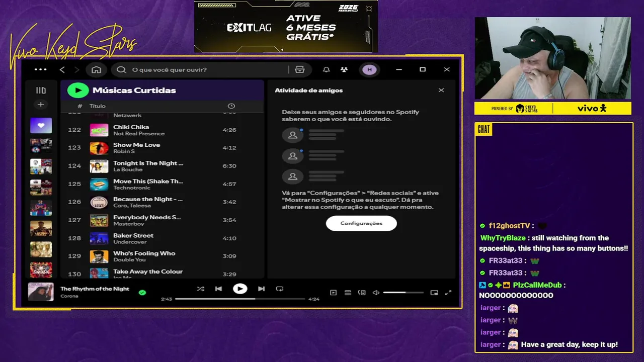This screenshot has width=644, height=362.
Task: Collapse the library sidebar icon
Action: (x=41, y=90)
